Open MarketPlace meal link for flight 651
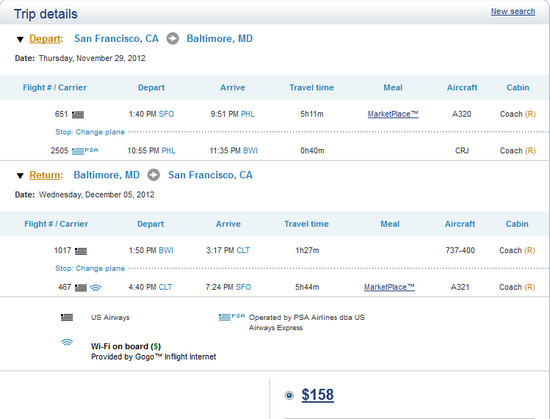 coord(393,114)
